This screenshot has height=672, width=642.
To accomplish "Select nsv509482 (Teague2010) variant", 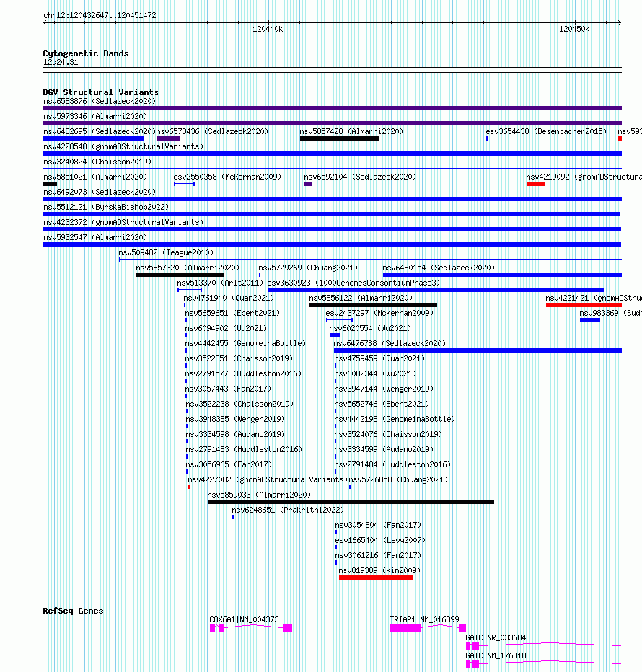I will point(166,253).
